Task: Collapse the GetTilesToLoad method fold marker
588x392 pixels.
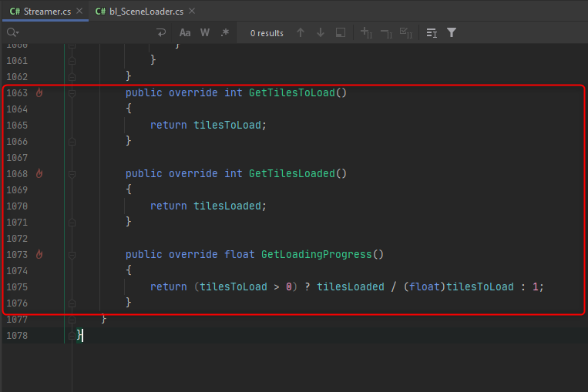Action: click(x=72, y=93)
